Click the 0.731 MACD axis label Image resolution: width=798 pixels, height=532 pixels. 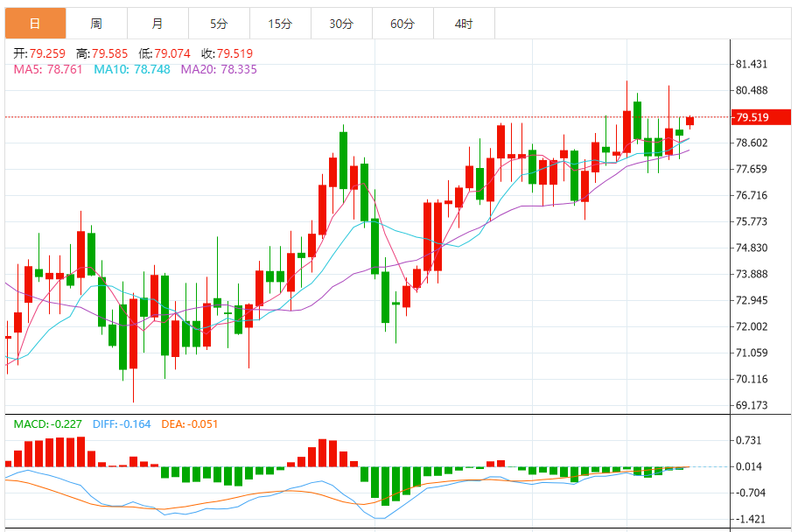(x=749, y=440)
